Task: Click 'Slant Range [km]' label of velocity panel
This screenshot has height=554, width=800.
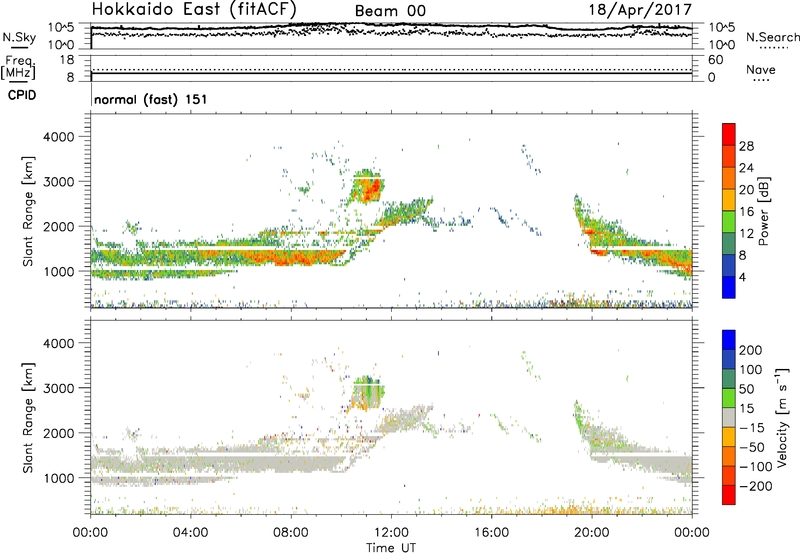Action: coord(28,417)
